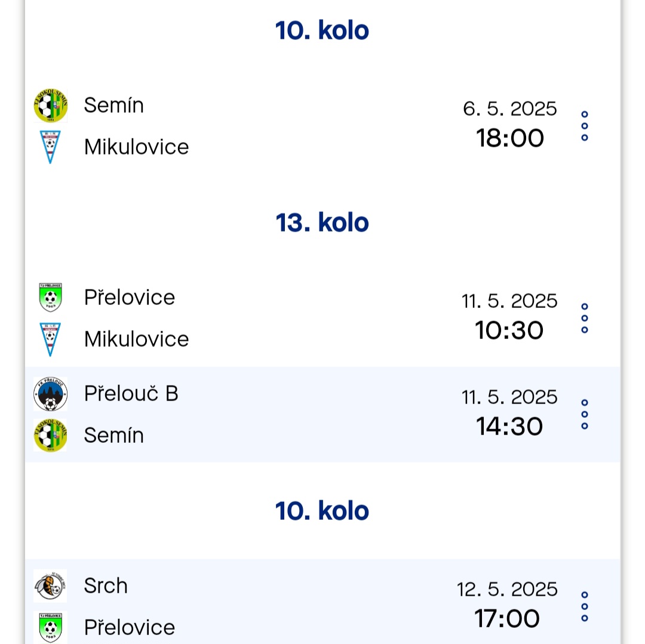
Task: Open three-dot menu for Srch vs Přelovice
Action: tap(585, 606)
